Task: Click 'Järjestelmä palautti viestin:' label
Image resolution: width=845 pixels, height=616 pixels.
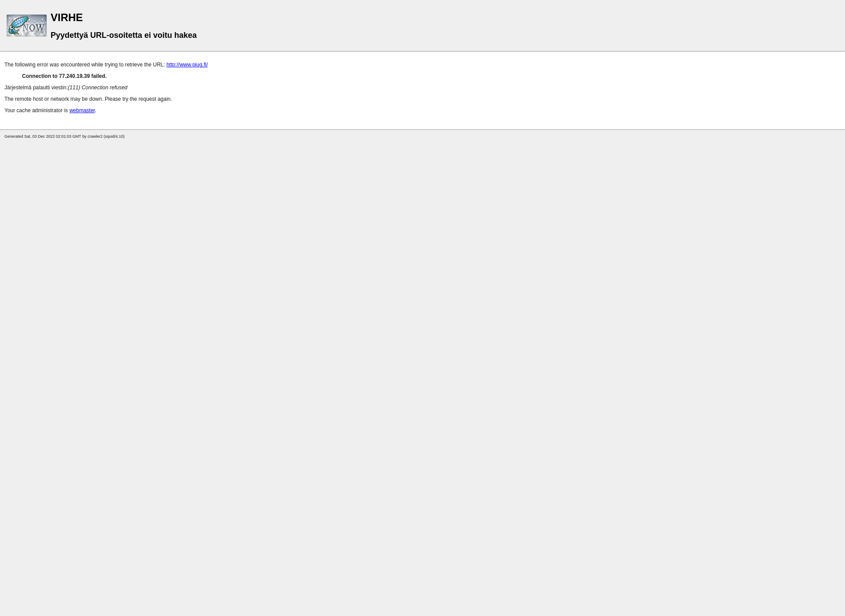Action: [36, 88]
